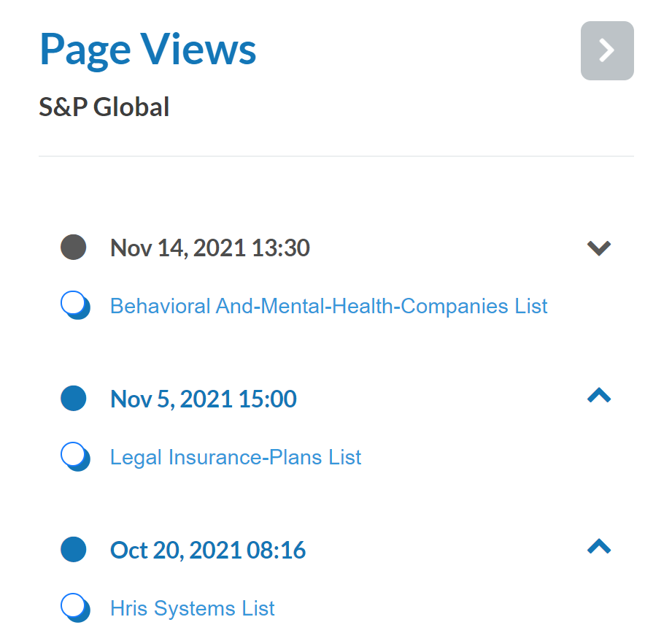Image resolution: width=645 pixels, height=644 pixels.
Task: Click the divider line under S&P Global
Action: [336, 156]
